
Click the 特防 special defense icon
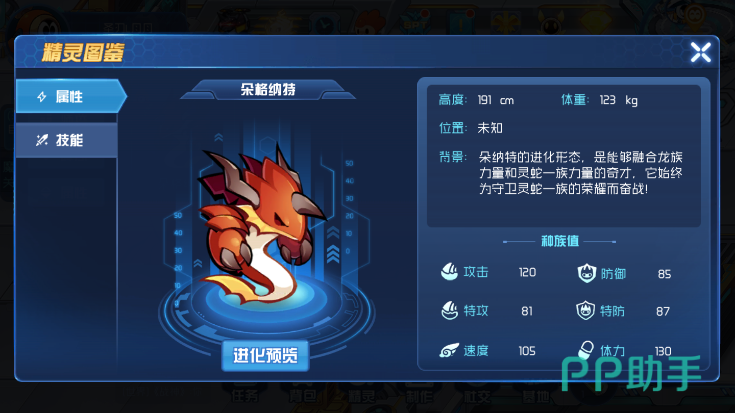(585, 311)
